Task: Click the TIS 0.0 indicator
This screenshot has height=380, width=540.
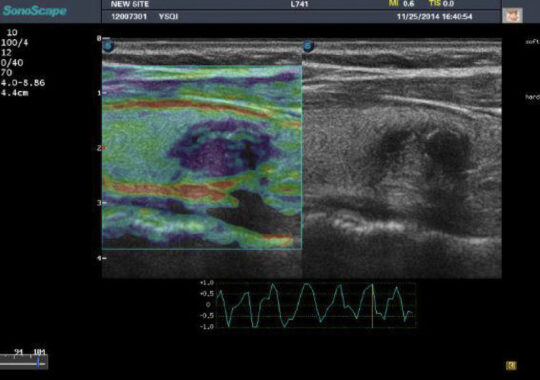Action: tap(442, 4)
